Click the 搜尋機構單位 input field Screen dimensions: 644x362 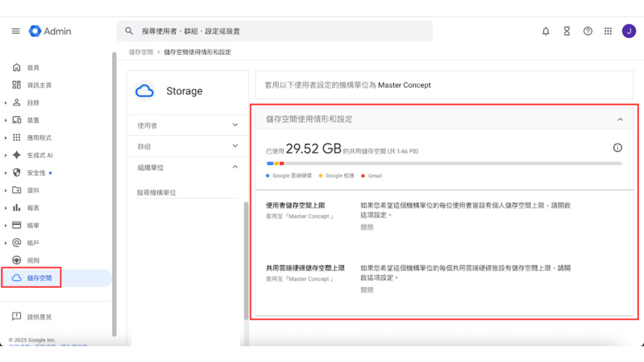click(x=187, y=192)
